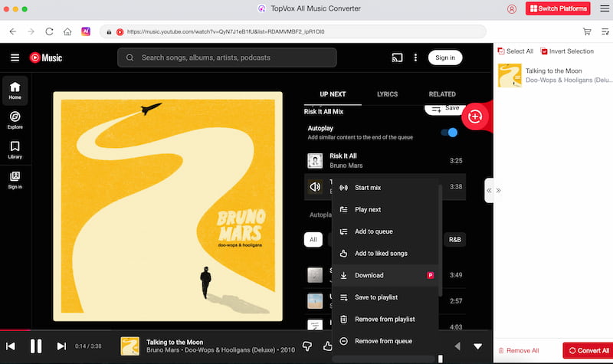
Task: Go back with the browser back arrow
Action: coord(13,31)
